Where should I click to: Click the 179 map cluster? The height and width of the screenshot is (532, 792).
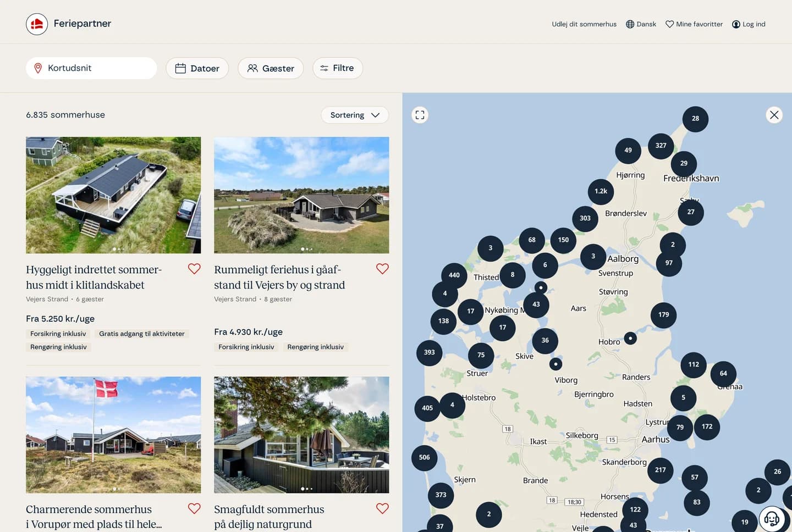coord(664,315)
